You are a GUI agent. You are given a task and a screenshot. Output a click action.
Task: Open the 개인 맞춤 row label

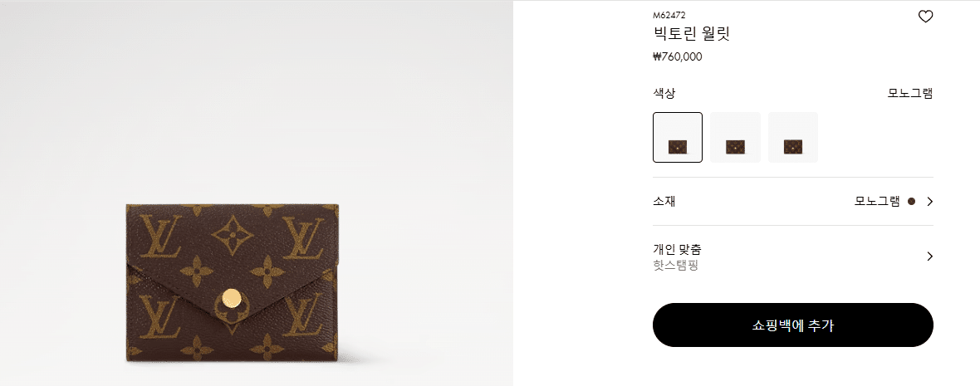tap(677, 249)
